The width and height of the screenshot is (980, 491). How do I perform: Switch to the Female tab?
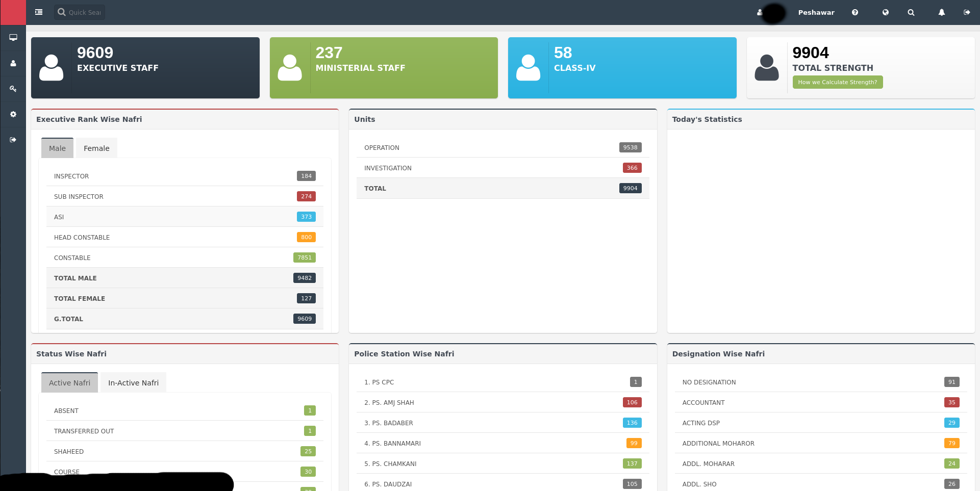[96, 148]
